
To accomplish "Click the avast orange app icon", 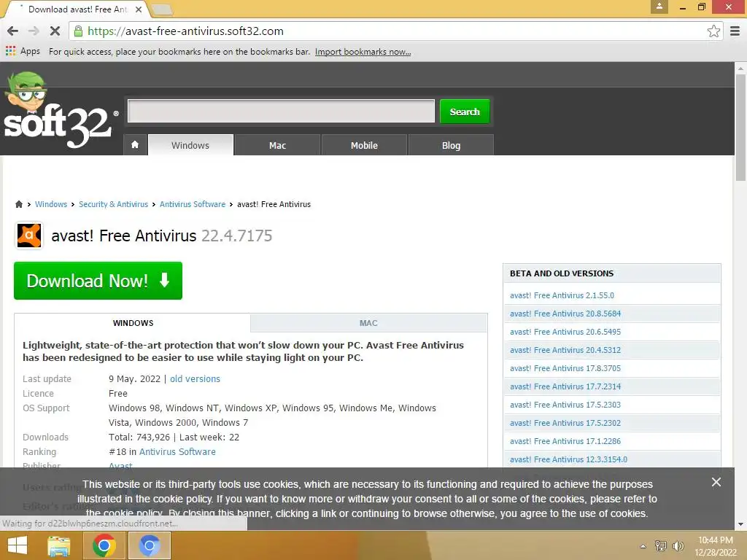I will (29, 236).
